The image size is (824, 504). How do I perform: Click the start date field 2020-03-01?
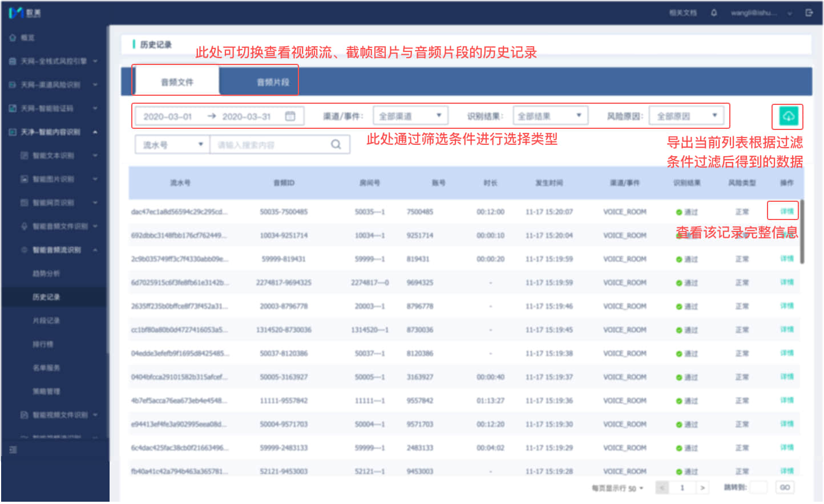click(168, 116)
